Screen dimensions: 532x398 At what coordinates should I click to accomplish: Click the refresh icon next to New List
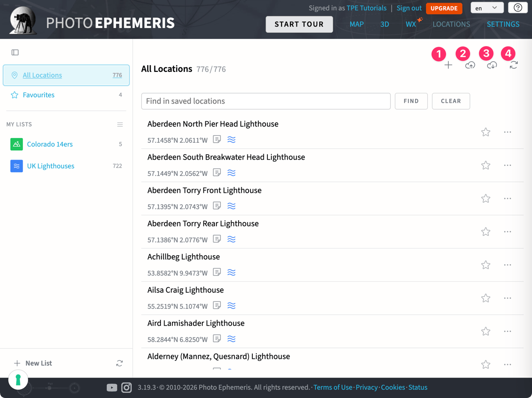point(119,363)
